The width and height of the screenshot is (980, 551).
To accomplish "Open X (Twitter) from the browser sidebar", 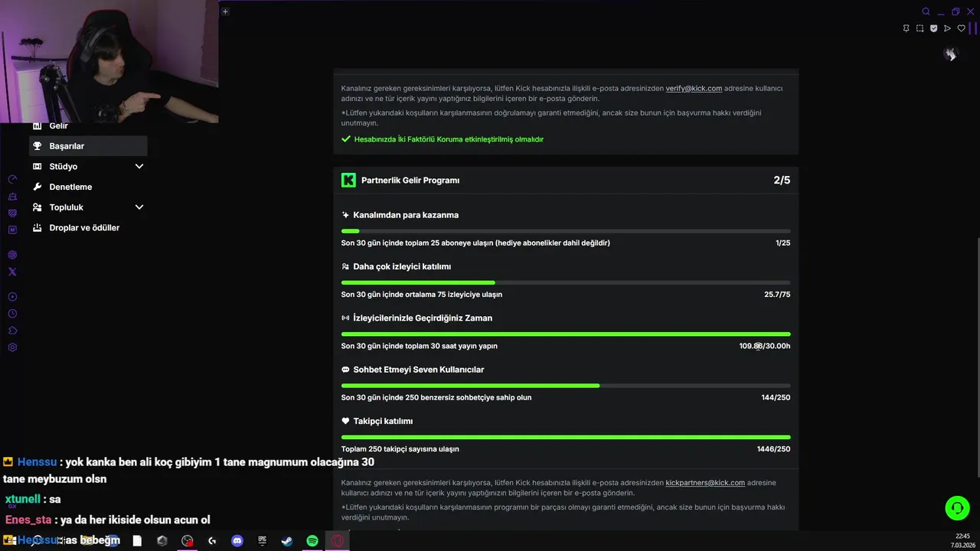I will tap(12, 272).
